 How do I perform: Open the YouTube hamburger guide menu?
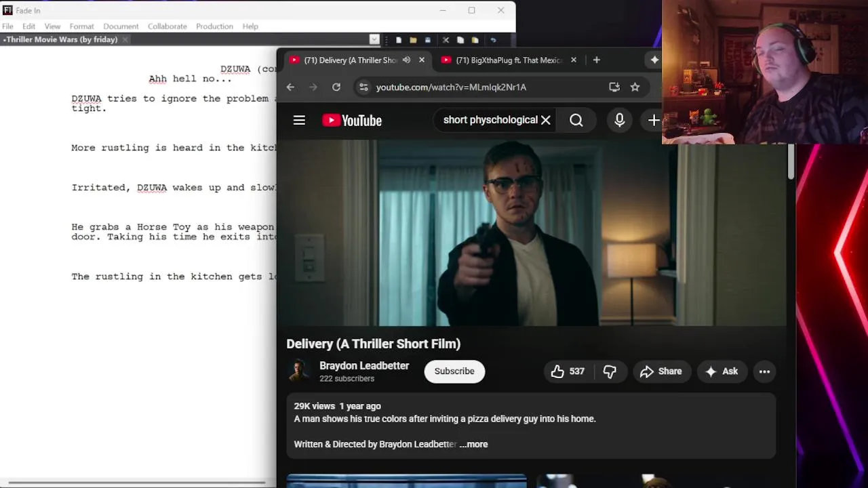299,120
